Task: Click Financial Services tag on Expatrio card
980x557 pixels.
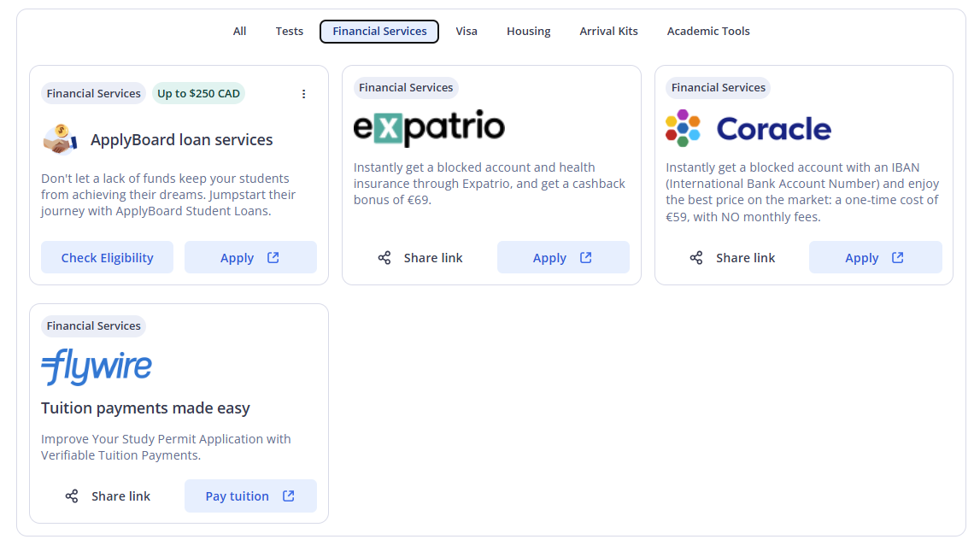Action: [406, 87]
